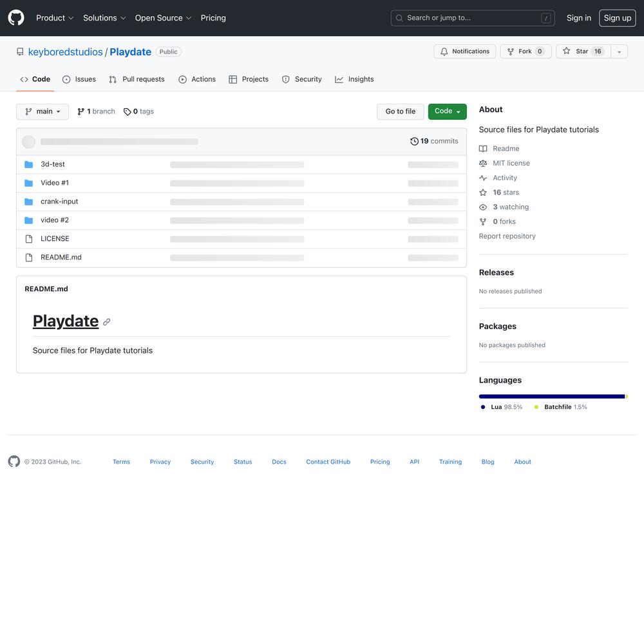644x644 pixels.
Task: Click the fork icon in Fork button
Action: [x=511, y=52]
